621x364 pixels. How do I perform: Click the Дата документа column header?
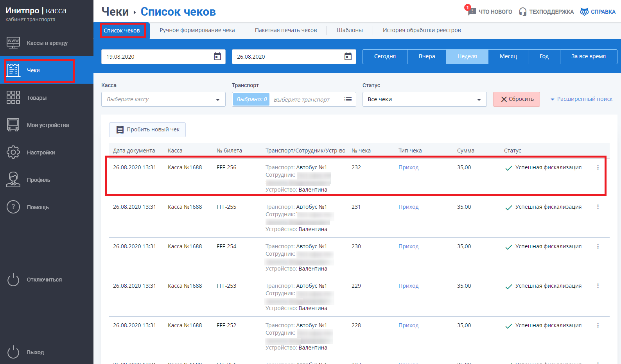pos(134,151)
